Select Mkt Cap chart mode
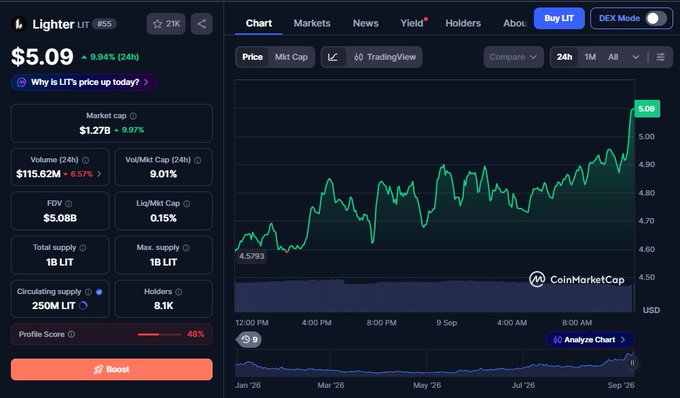This screenshot has height=398, width=680. pos(291,57)
